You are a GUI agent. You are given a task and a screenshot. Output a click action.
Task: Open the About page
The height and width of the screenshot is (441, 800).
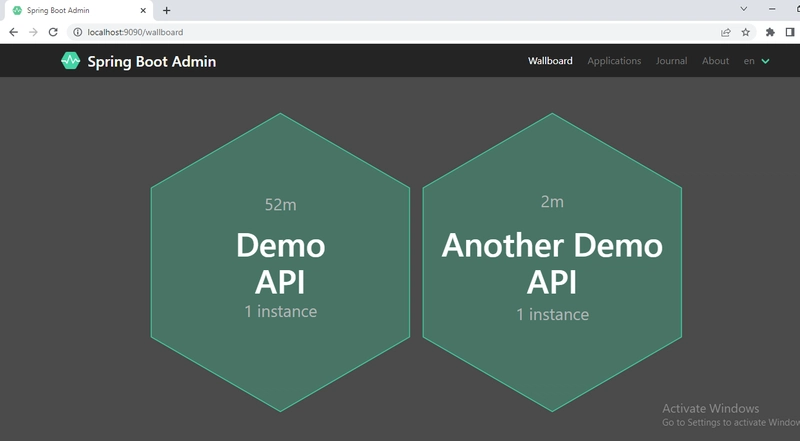[715, 61]
